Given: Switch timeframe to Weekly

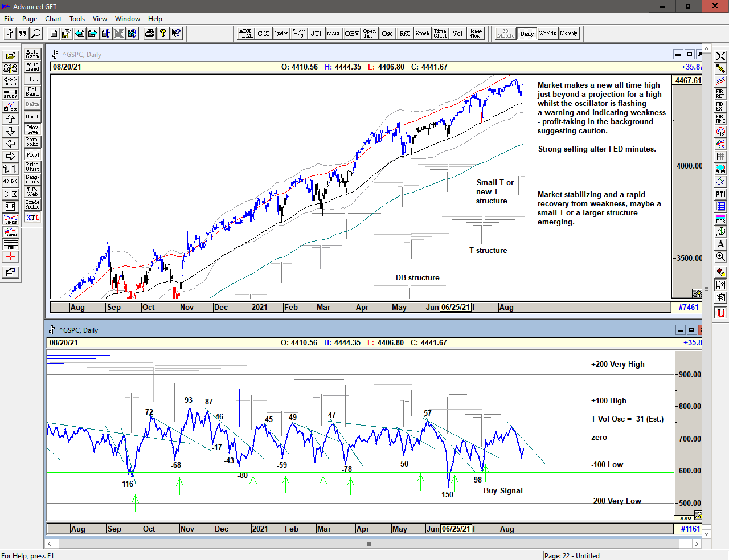Looking at the screenshot, I should 547,34.
